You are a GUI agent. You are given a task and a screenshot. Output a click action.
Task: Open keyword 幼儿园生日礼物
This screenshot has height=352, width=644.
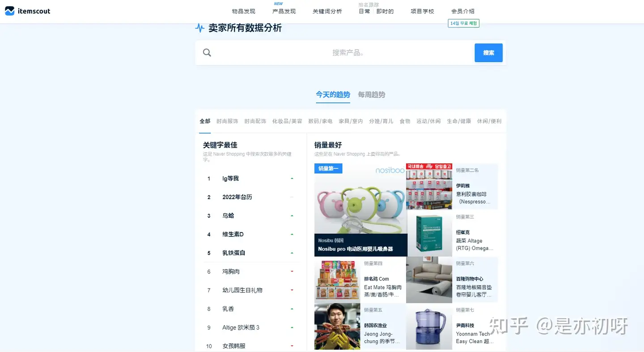(x=242, y=290)
